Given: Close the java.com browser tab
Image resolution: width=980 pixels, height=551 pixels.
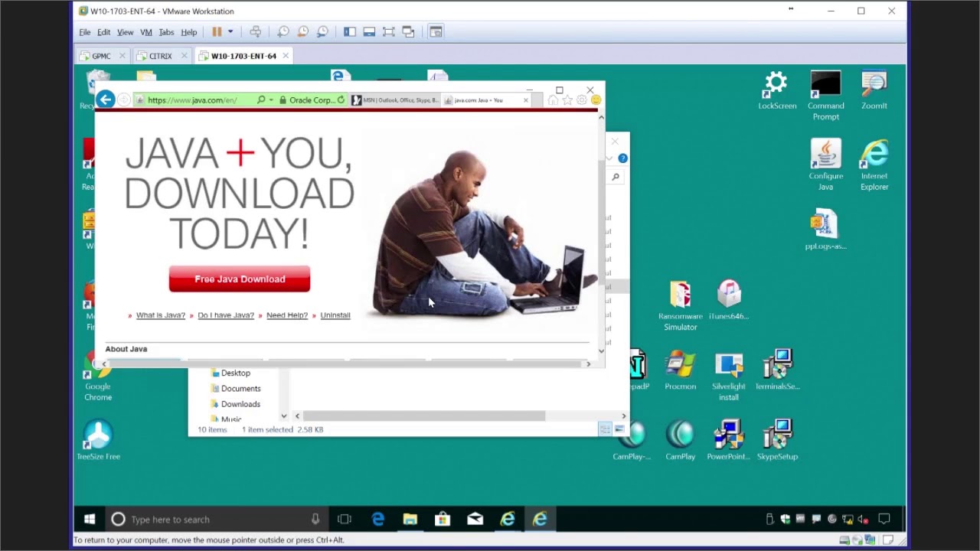Looking at the screenshot, I should point(525,100).
